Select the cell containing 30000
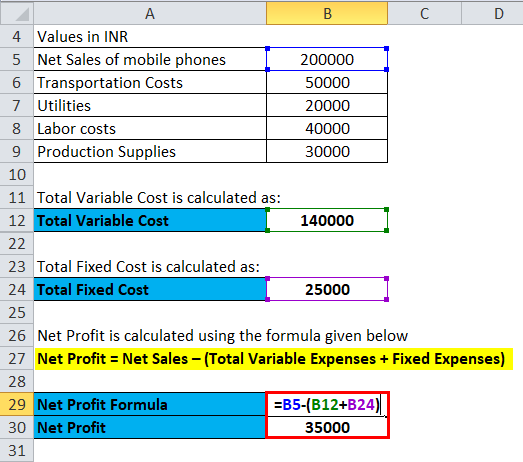Screen dimensions: 523x462 pos(327,151)
